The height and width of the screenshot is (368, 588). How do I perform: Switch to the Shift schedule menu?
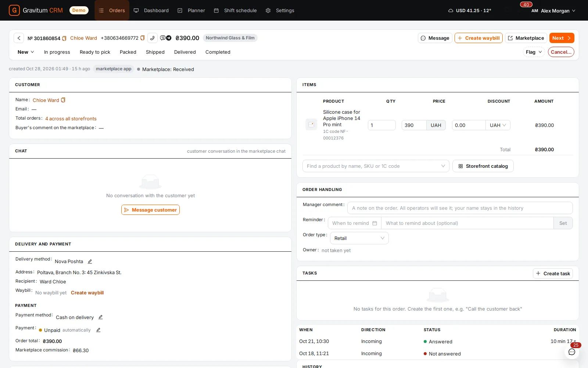pyautogui.click(x=235, y=10)
